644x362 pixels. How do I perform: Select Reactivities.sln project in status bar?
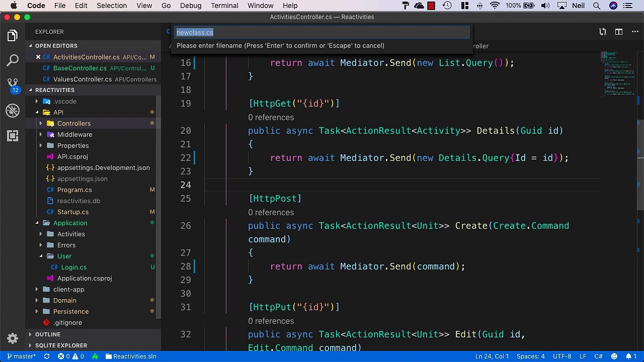[x=131, y=356]
